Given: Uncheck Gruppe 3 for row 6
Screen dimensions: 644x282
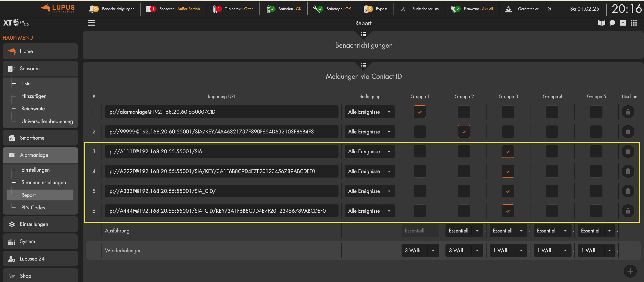Looking at the screenshot, I should coord(508,211).
